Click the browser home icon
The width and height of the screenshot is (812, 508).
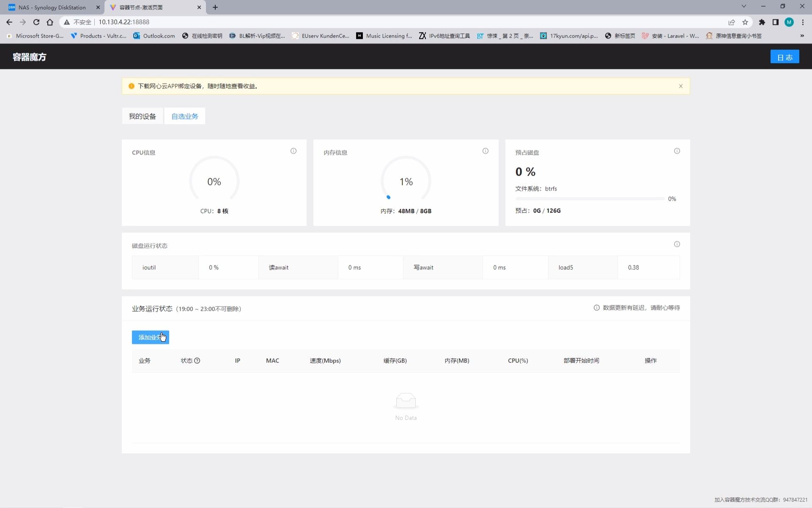[50, 22]
